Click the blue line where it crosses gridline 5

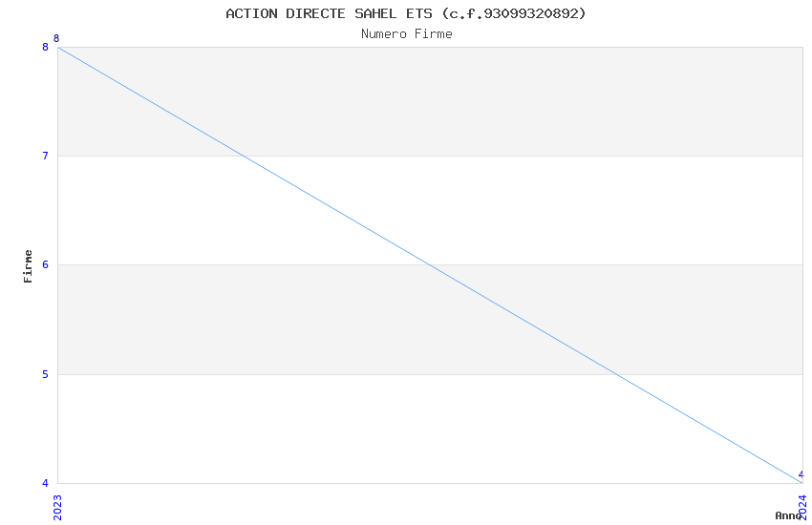pyautogui.click(x=616, y=374)
